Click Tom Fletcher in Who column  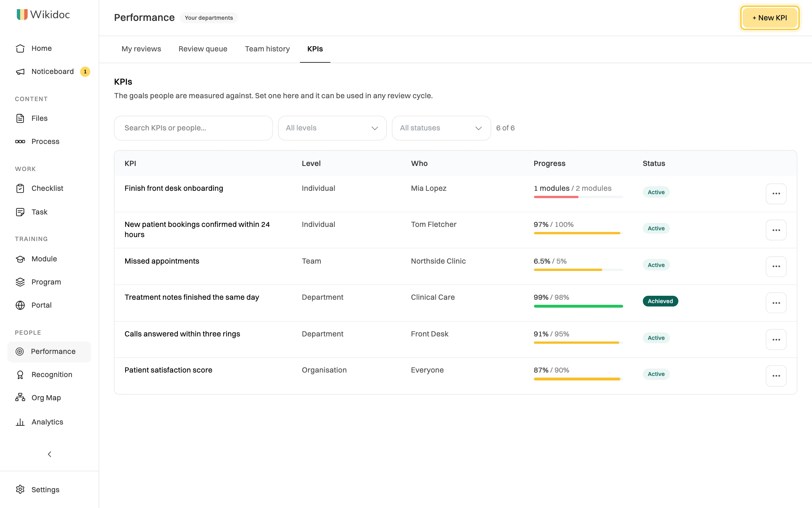click(434, 224)
